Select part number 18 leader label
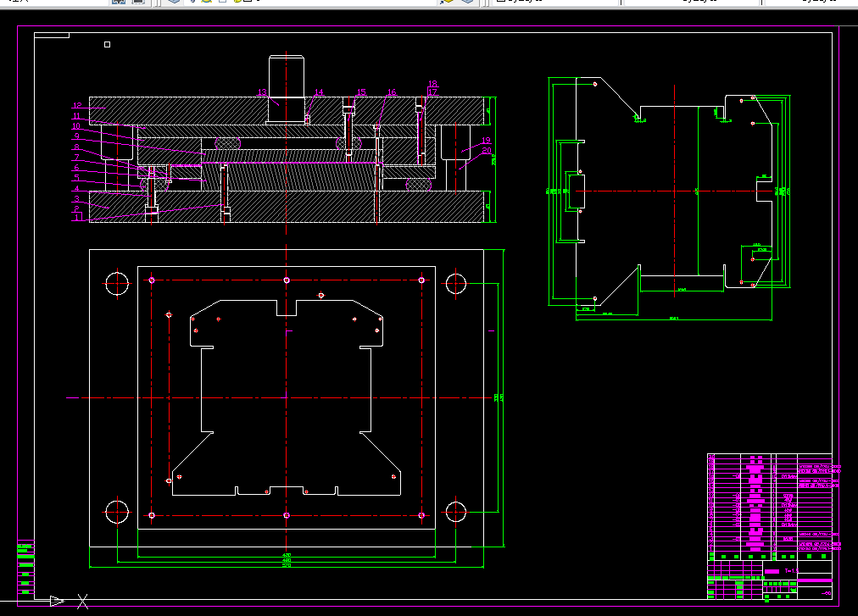The image size is (858, 616). 433,84
